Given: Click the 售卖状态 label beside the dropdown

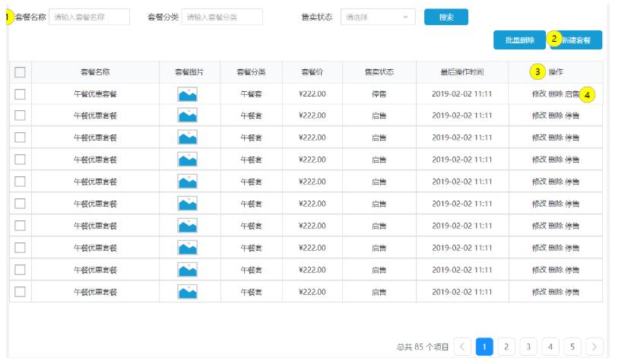Looking at the screenshot, I should click(317, 17).
